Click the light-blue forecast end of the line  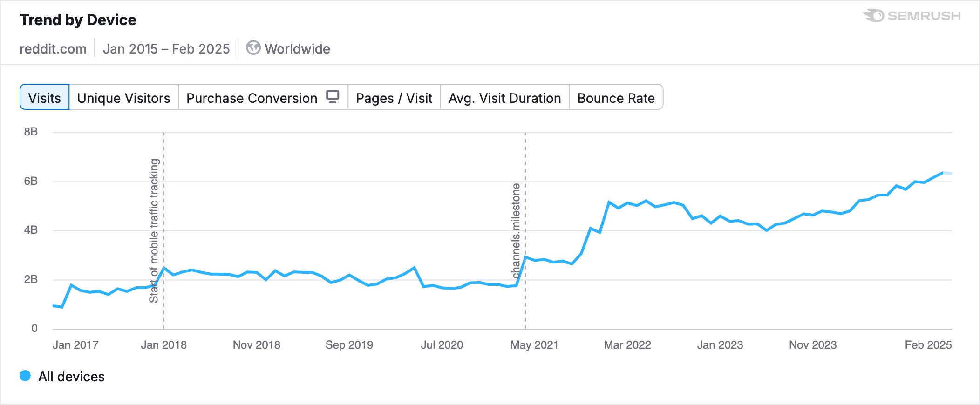tap(947, 173)
